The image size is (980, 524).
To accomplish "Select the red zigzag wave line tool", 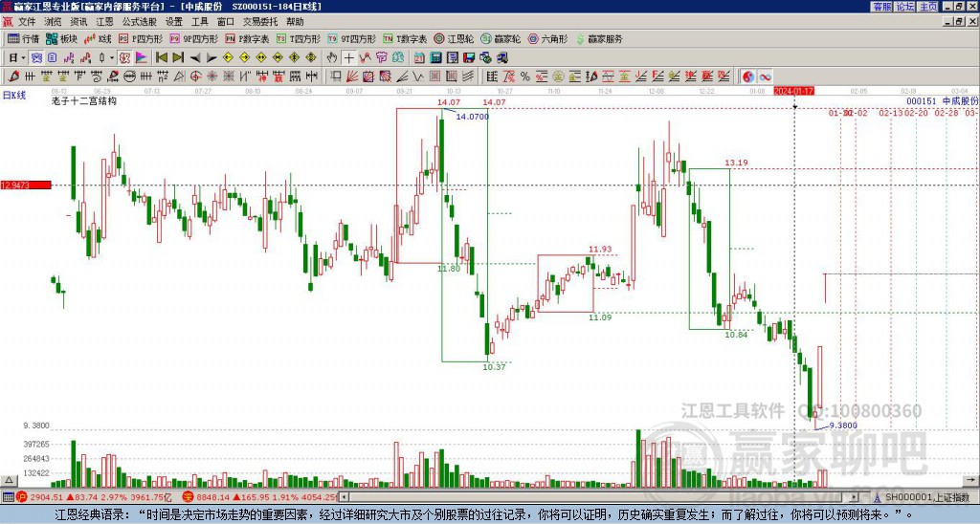I will [x=365, y=57].
